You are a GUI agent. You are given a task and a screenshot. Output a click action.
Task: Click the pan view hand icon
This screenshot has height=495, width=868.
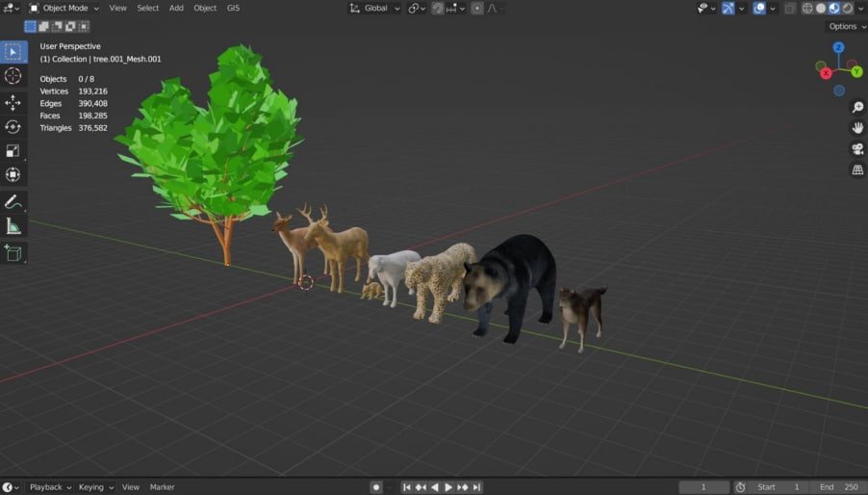pyautogui.click(x=857, y=128)
